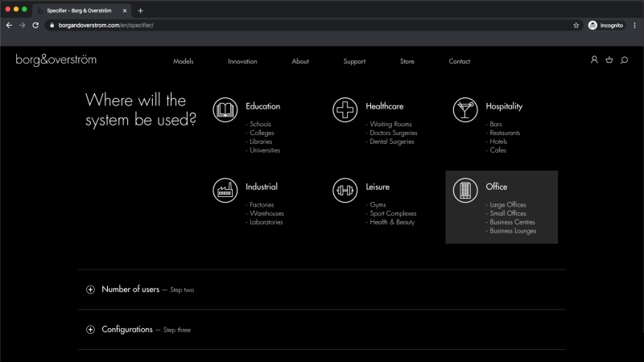Open the Store menu item
The image size is (644, 362).
(407, 61)
